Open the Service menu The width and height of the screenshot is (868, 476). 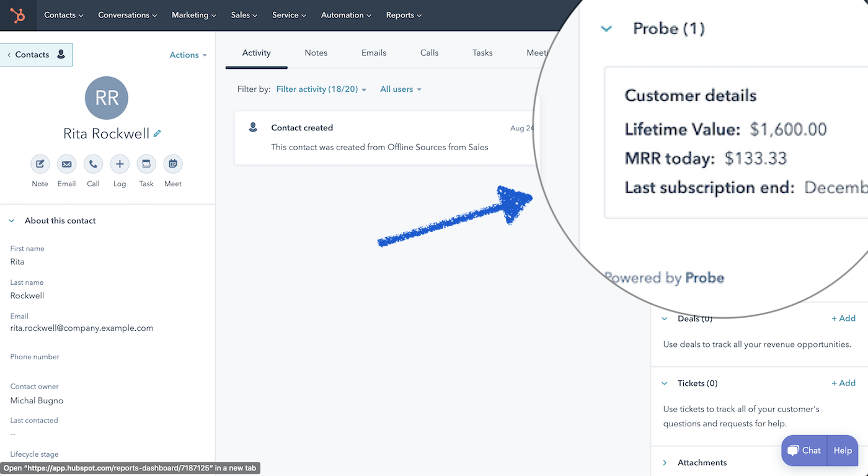coord(290,15)
